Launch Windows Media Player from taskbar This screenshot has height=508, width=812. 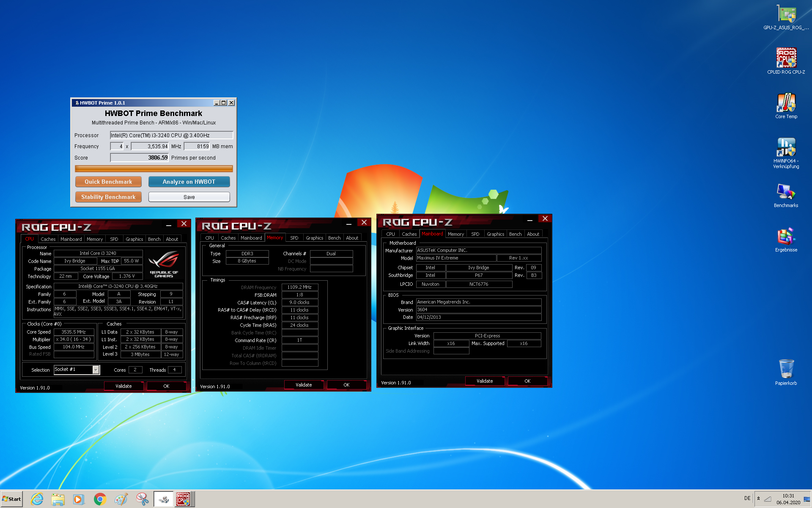click(x=79, y=499)
